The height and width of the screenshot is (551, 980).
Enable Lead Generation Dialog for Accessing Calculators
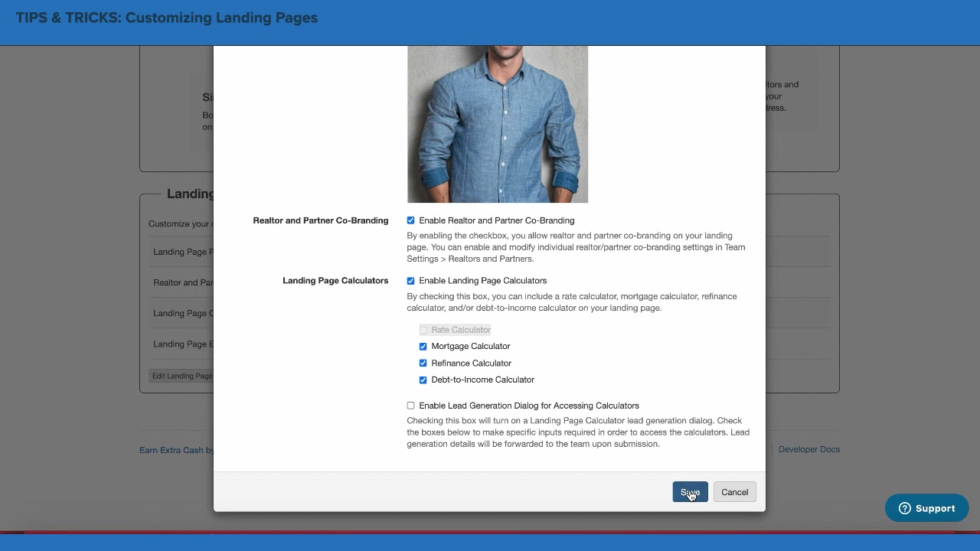coord(410,406)
